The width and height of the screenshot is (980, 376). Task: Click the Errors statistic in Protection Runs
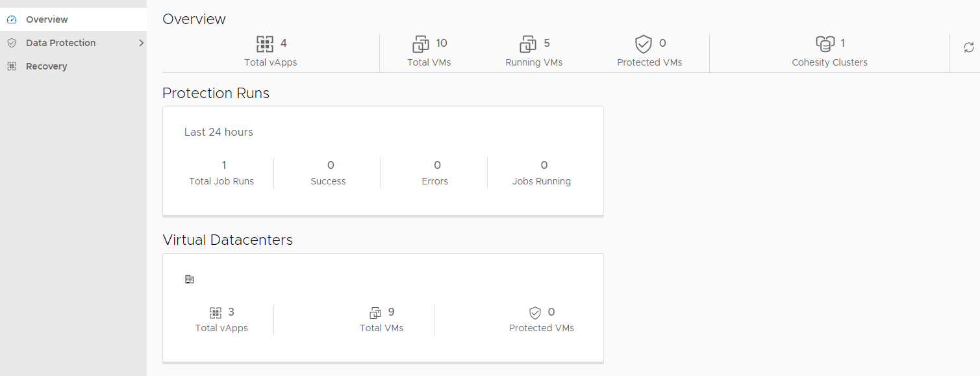[435, 173]
